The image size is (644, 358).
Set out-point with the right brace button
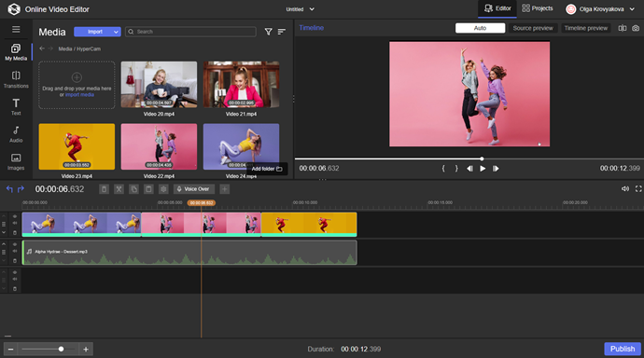(x=456, y=168)
